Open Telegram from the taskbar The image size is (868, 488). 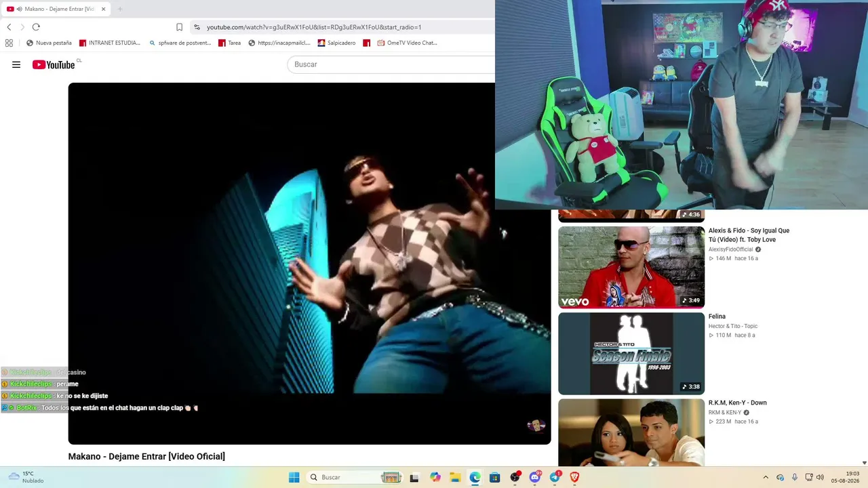click(555, 477)
